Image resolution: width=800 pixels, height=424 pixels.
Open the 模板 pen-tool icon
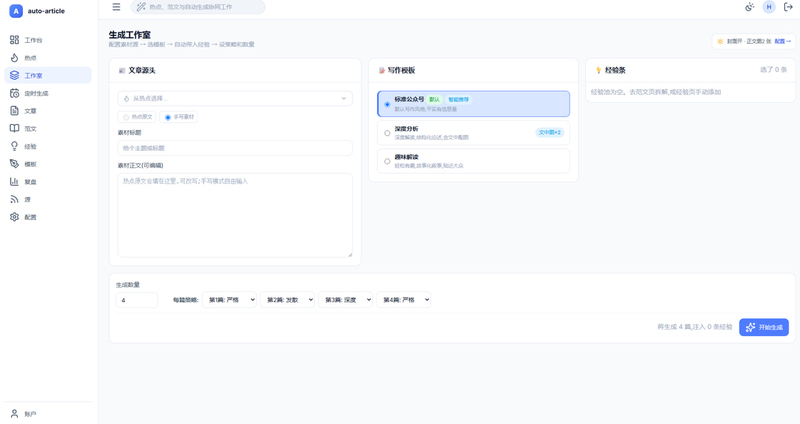14,164
